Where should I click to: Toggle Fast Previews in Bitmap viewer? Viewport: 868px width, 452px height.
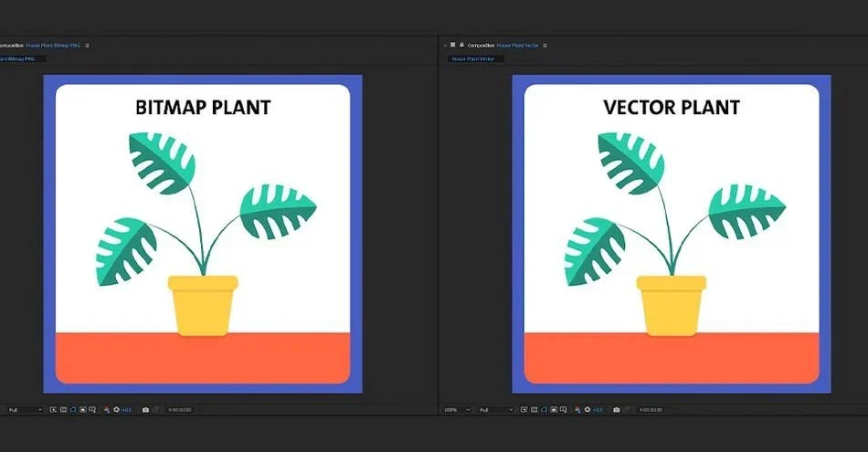click(x=53, y=410)
